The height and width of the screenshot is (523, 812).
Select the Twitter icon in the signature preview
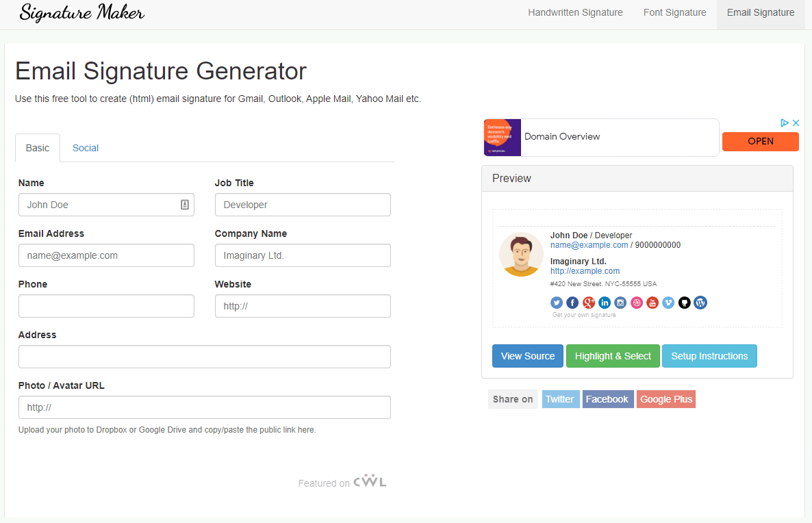tap(556, 302)
